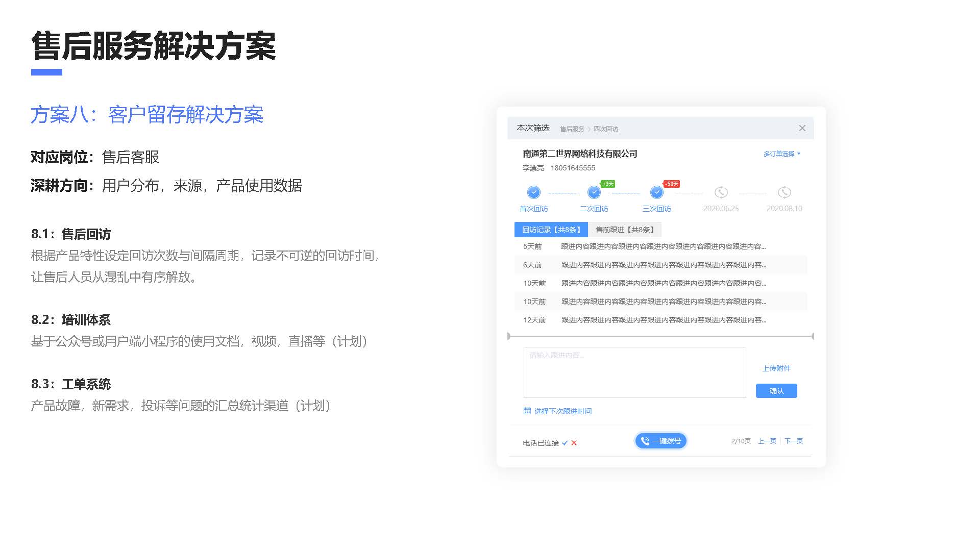Viewport: 980px width, 551px height.
Task: Click the 8.2：培训体系 heading
Action: coord(71,320)
